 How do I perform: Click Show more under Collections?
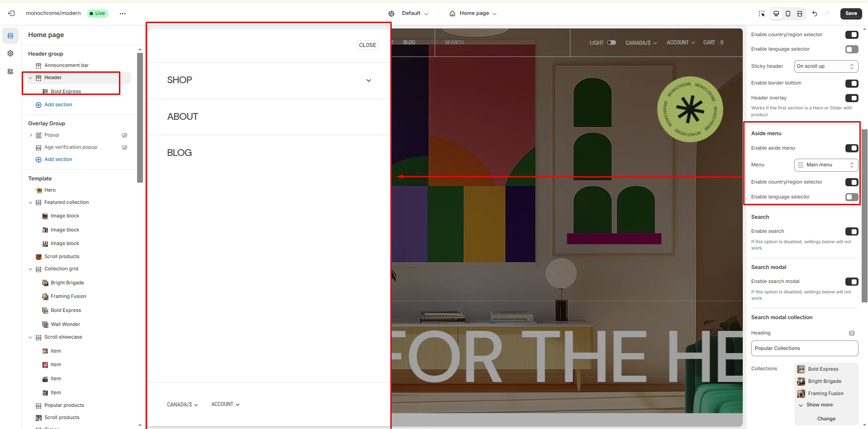(x=820, y=405)
